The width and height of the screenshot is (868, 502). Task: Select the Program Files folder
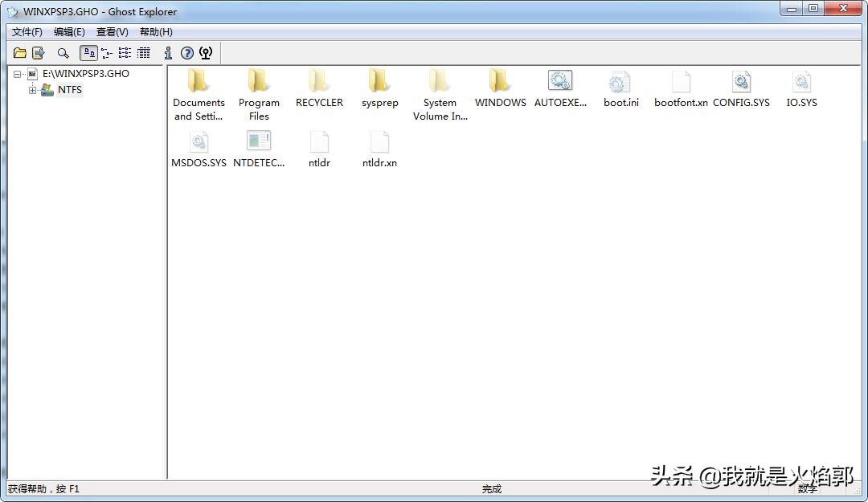pos(259,95)
